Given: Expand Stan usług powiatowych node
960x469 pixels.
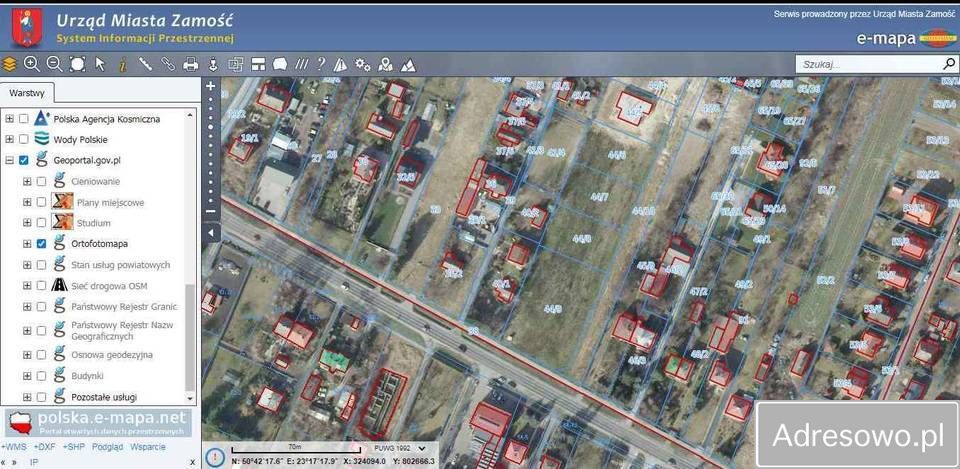Looking at the screenshot, I should point(26,265).
